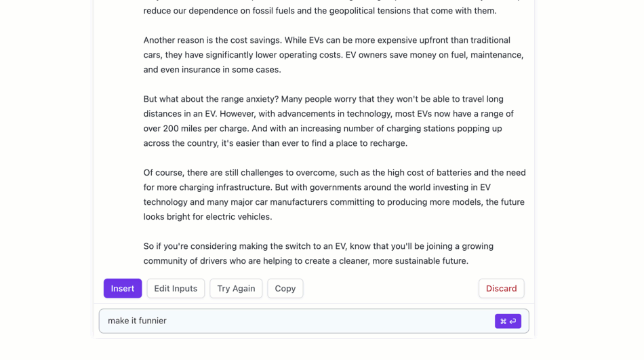Discard the generated draft
Image resolution: width=644 pixels, height=360 pixels.
501,288
